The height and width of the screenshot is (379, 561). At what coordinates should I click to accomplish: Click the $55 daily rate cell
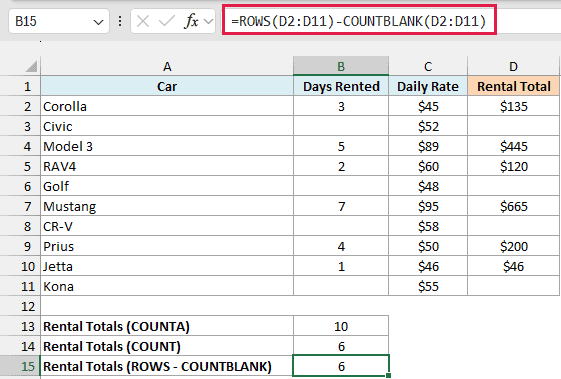click(x=428, y=287)
